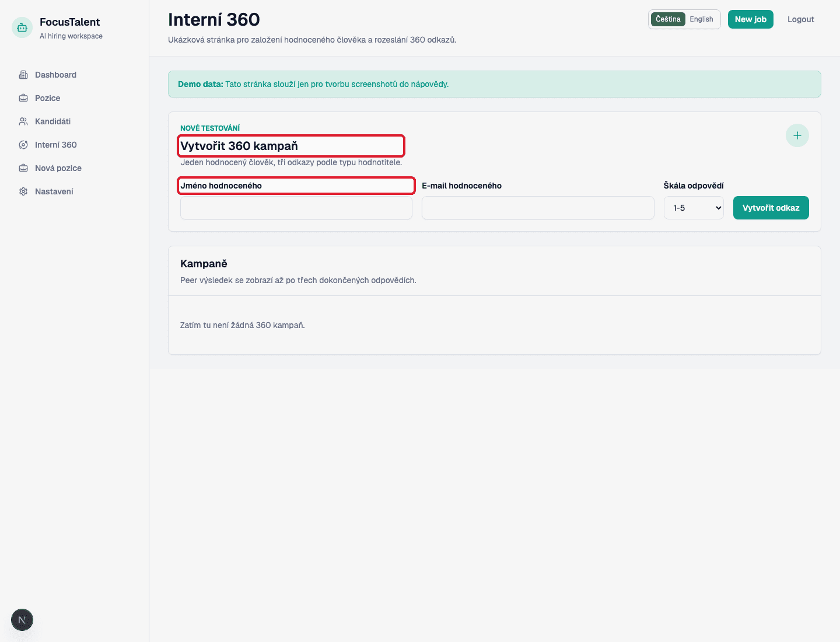Click the E-mail hodnoceného field label
This screenshot has height=642, width=840.
461,186
